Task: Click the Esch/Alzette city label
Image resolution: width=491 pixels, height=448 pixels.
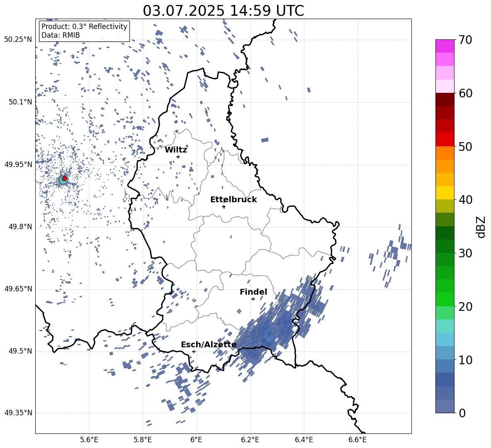Action: tap(209, 345)
